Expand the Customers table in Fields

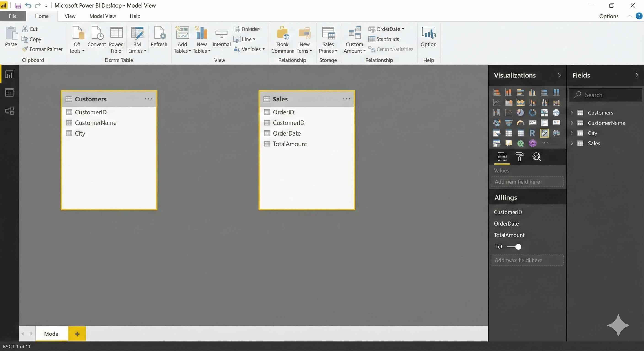(572, 113)
